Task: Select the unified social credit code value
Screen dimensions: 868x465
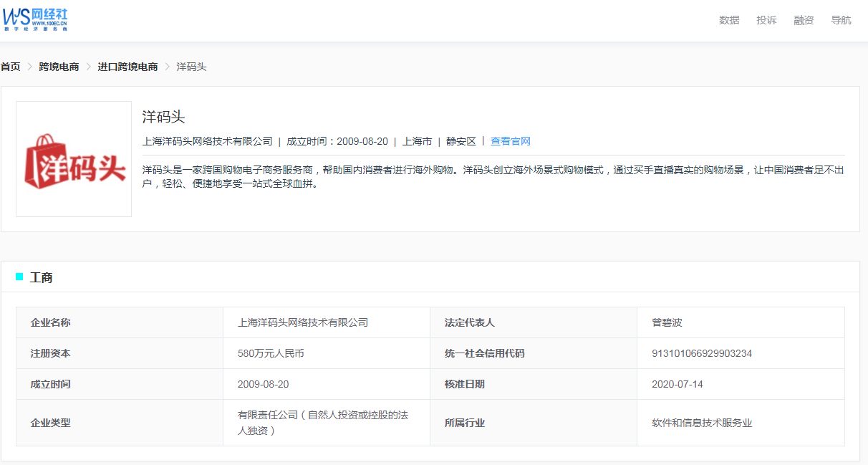Action: (x=701, y=353)
